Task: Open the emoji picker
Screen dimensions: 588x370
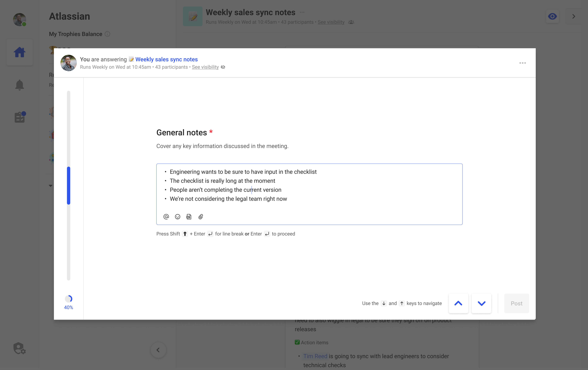Action: [177, 217]
